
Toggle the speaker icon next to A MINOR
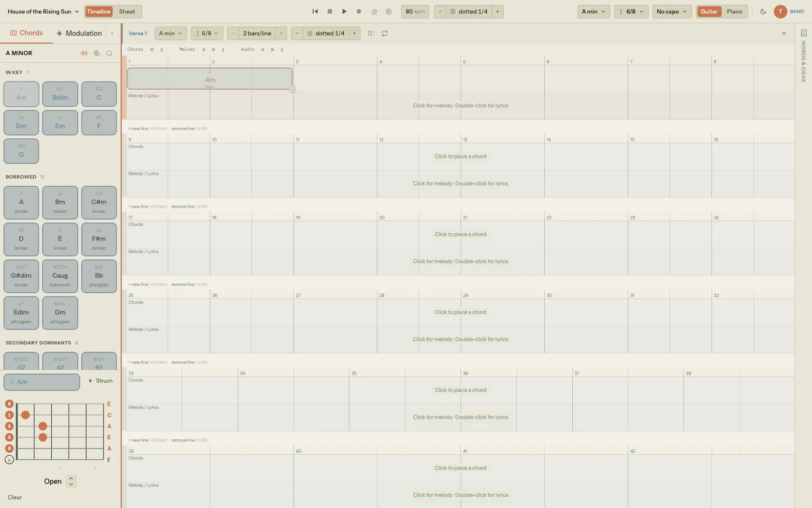(x=84, y=53)
